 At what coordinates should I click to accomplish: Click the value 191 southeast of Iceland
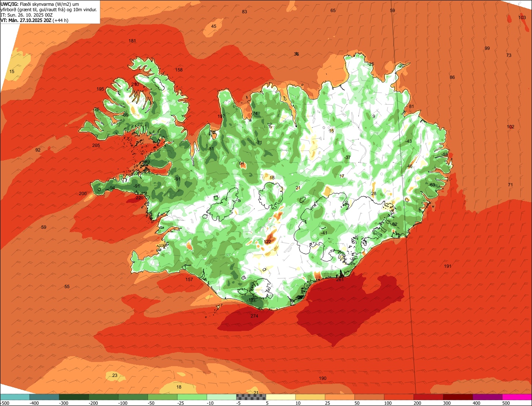(x=448, y=266)
